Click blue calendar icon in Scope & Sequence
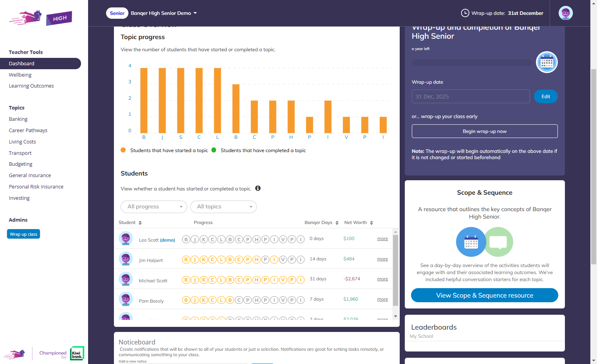This screenshot has width=597, height=364. point(471,242)
